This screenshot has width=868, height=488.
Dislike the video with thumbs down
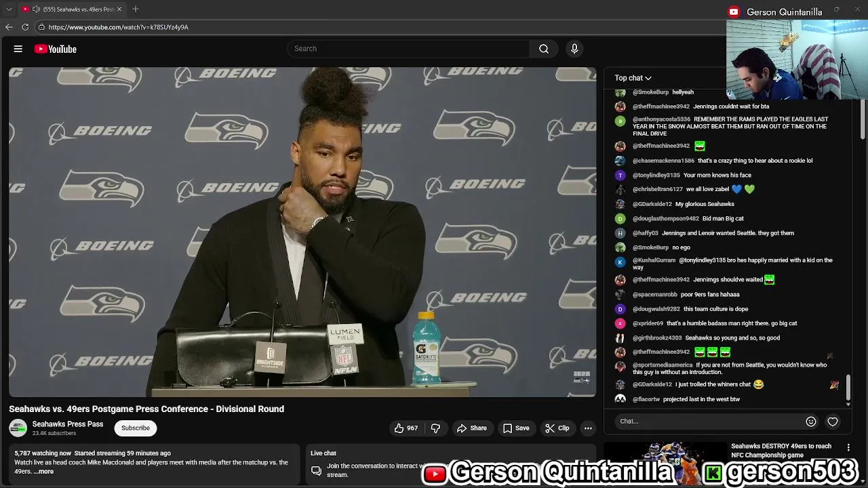tap(435, 428)
